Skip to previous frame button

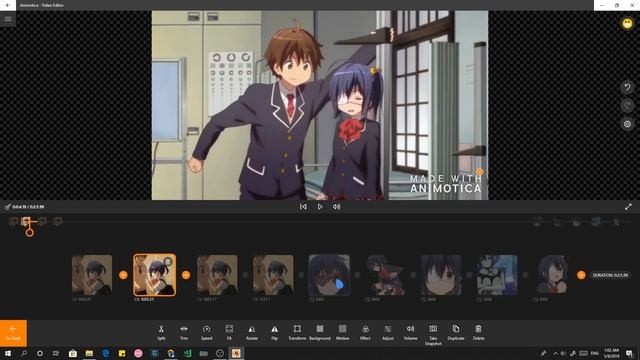click(x=303, y=207)
